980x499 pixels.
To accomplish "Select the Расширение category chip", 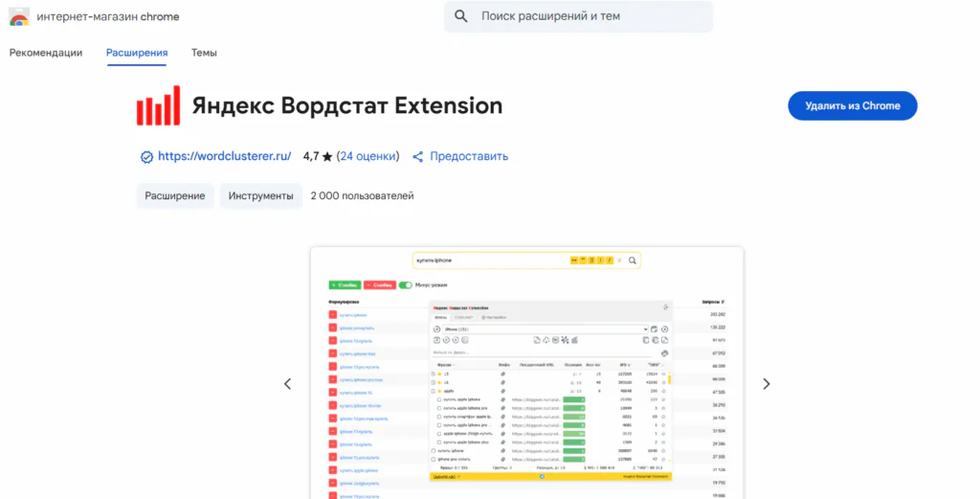I will point(175,195).
